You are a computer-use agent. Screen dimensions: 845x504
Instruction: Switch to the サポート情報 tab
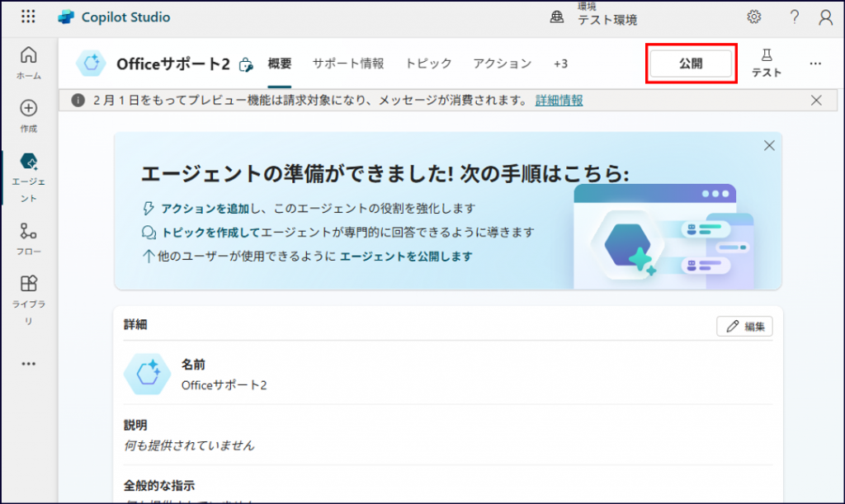(348, 64)
